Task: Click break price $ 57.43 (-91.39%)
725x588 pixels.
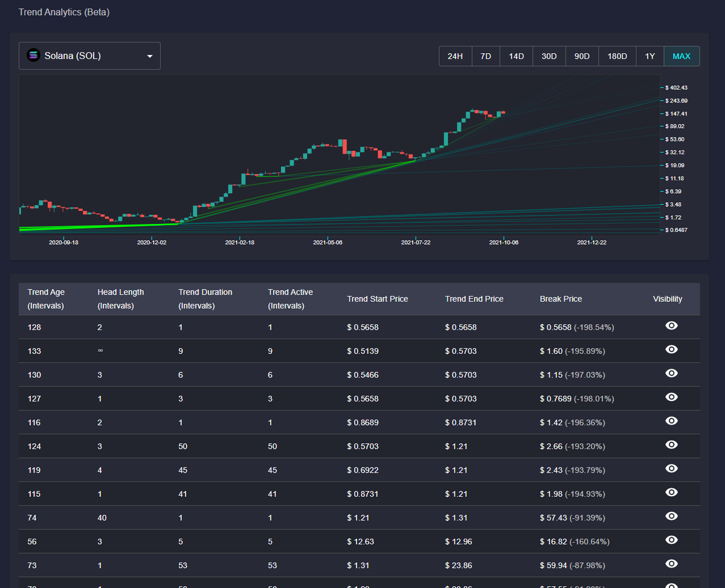Action: click(x=573, y=518)
